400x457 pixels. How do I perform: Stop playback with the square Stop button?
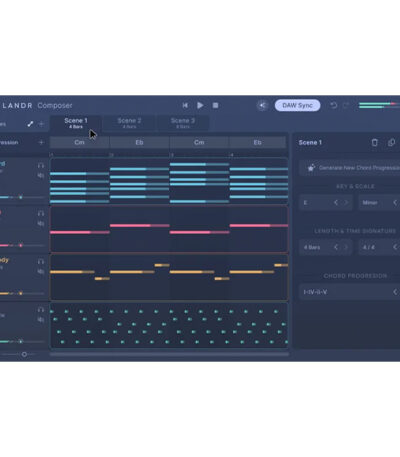pos(216,105)
